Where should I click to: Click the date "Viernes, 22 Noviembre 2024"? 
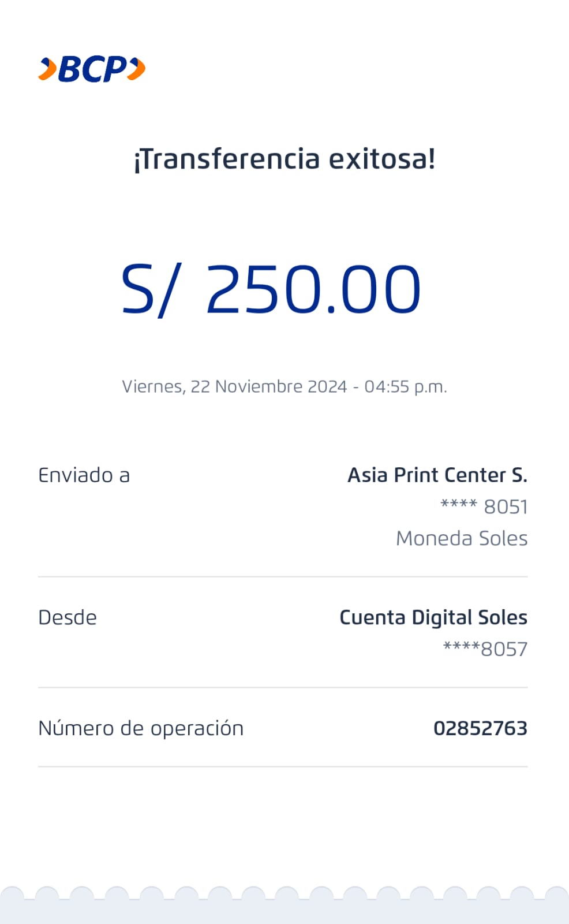tap(234, 386)
